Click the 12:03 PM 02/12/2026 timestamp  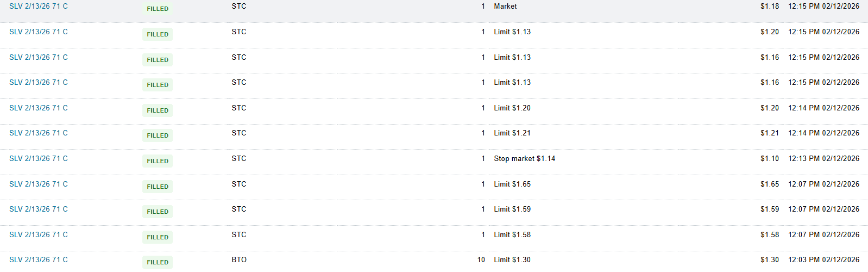[823, 260]
